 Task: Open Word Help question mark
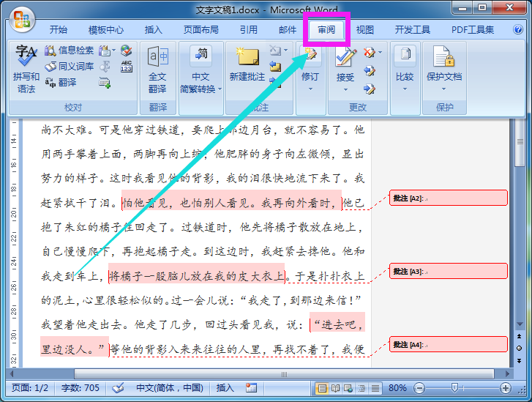[x=518, y=29]
